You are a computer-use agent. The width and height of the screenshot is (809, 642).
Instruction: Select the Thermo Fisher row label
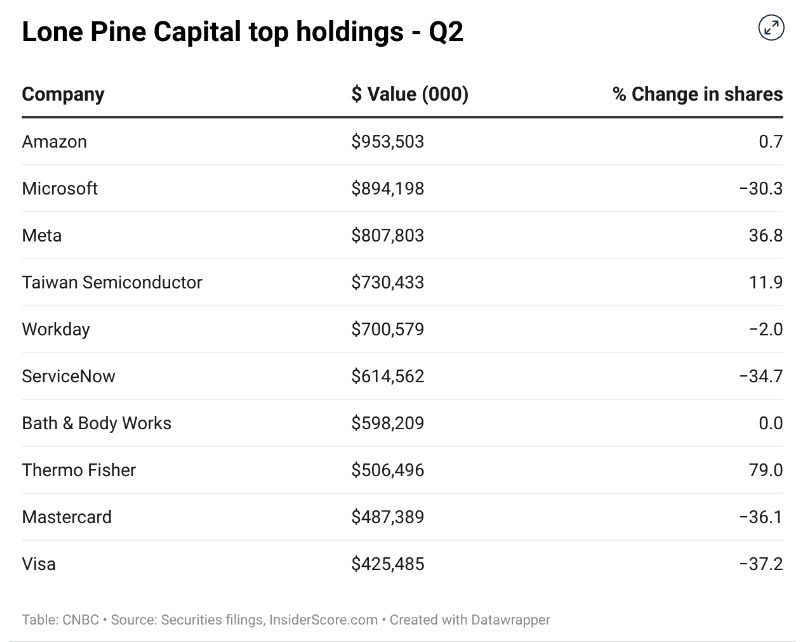tap(79, 470)
